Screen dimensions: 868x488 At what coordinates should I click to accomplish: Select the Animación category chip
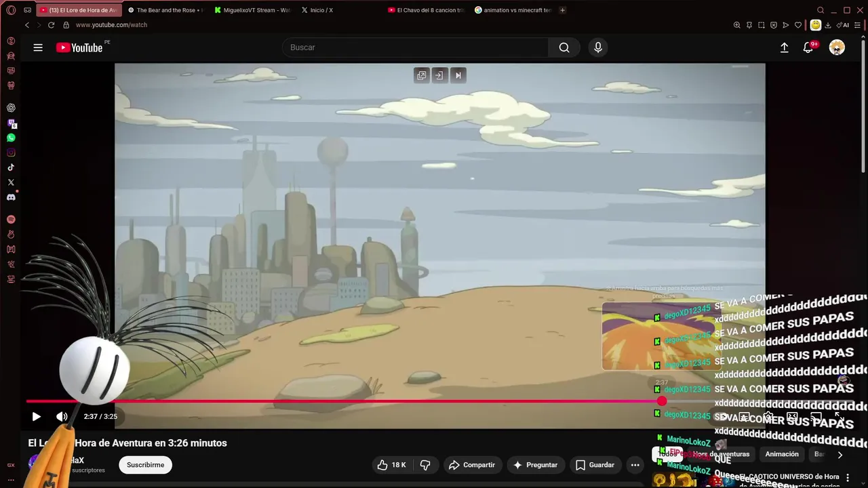coord(782,454)
